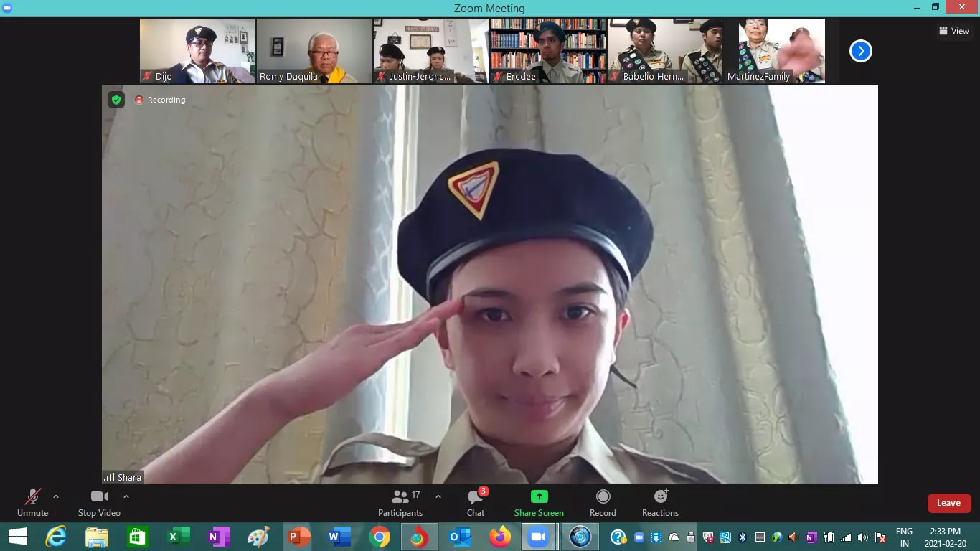The height and width of the screenshot is (551, 980).
Task: Open the Participants panel
Action: click(400, 502)
